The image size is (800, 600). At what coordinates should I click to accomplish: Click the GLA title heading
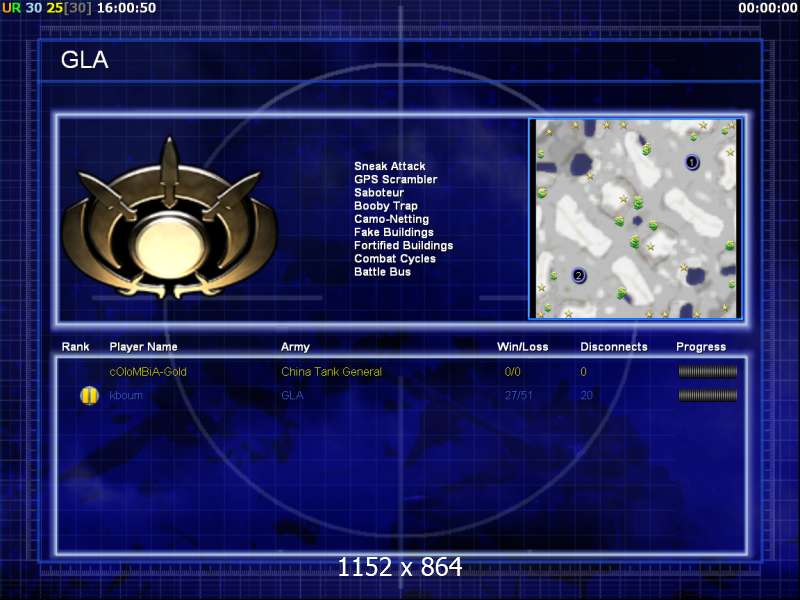85,60
